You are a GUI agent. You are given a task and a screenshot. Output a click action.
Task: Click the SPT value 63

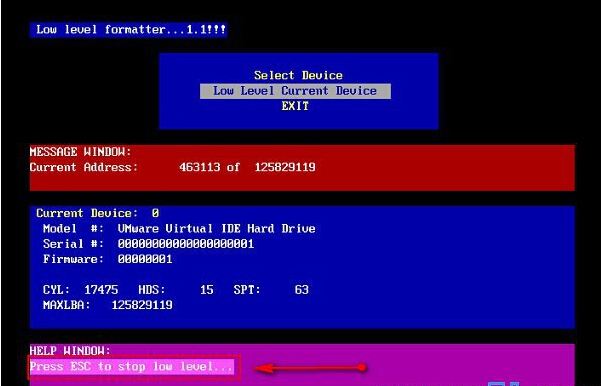[302, 290]
